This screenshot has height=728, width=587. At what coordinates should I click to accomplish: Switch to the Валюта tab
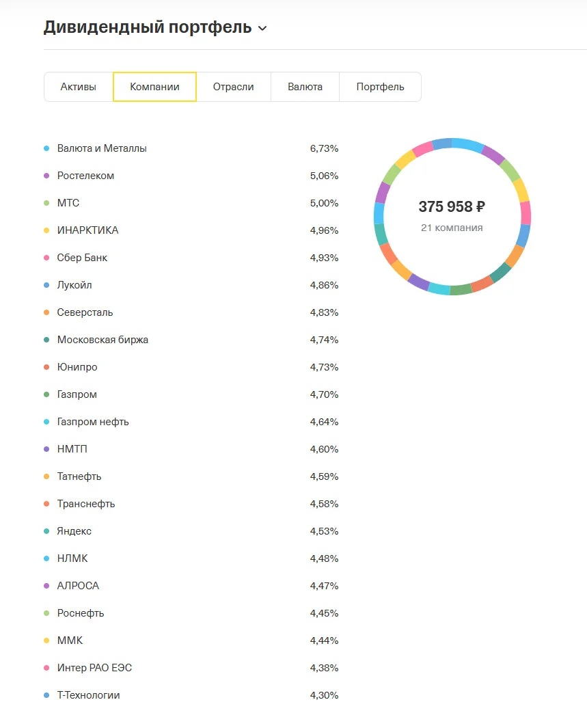[305, 87]
